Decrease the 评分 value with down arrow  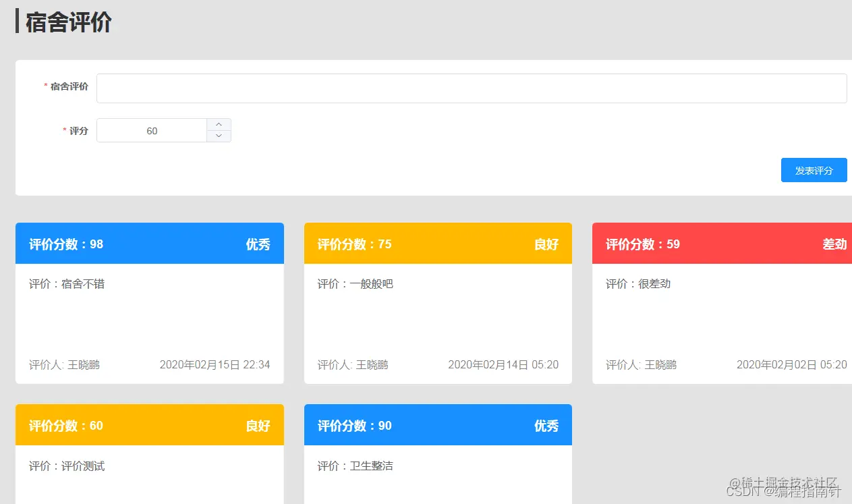tap(219, 136)
